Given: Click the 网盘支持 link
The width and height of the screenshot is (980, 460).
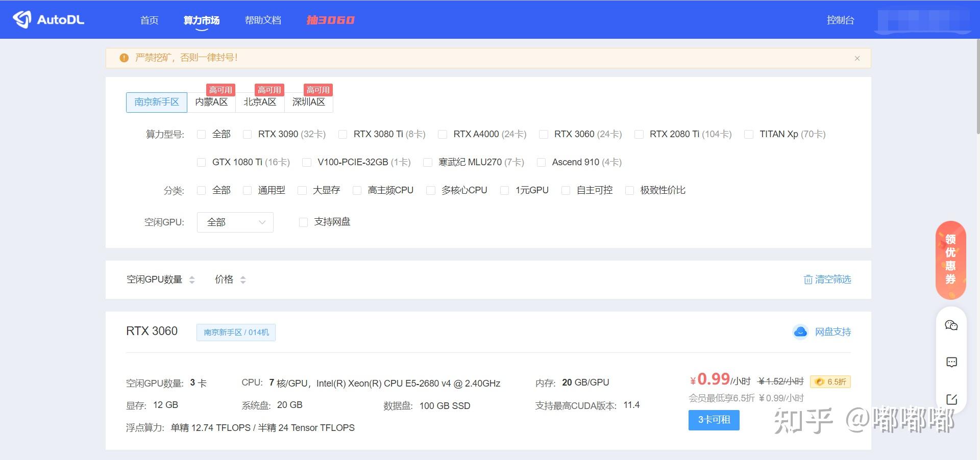Looking at the screenshot, I should (x=833, y=332).
